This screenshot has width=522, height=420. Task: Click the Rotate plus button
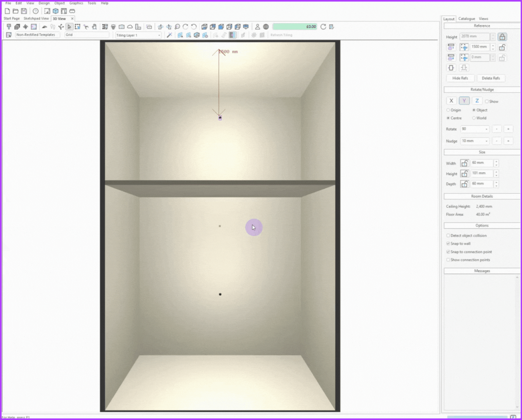[508, 129]
